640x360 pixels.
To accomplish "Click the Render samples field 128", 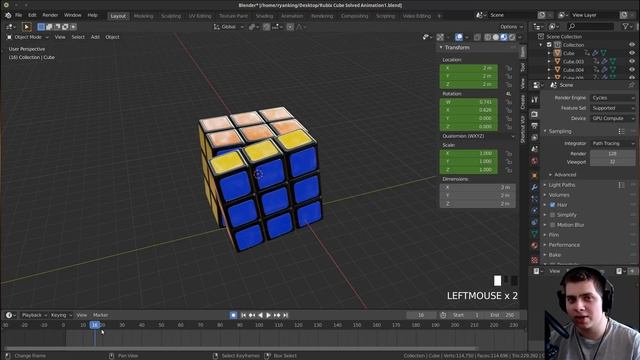I will (x=613, y=154).
